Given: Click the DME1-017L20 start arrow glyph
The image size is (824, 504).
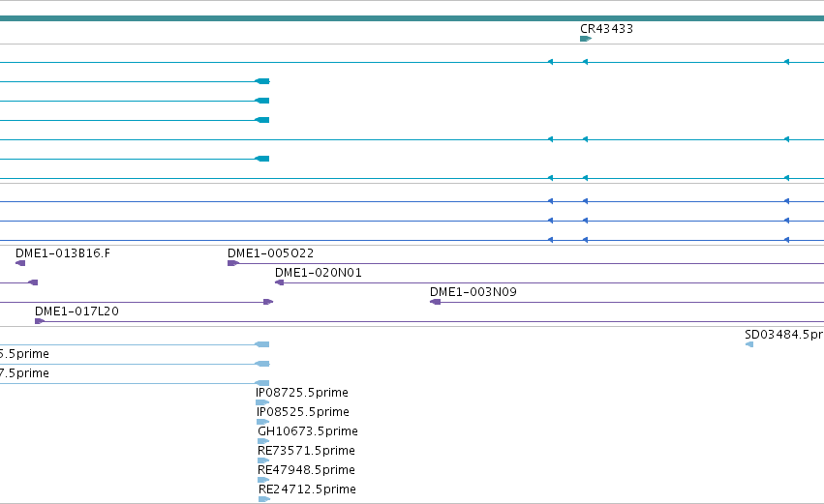Looking at the screenshot, I should click(40, 321).
